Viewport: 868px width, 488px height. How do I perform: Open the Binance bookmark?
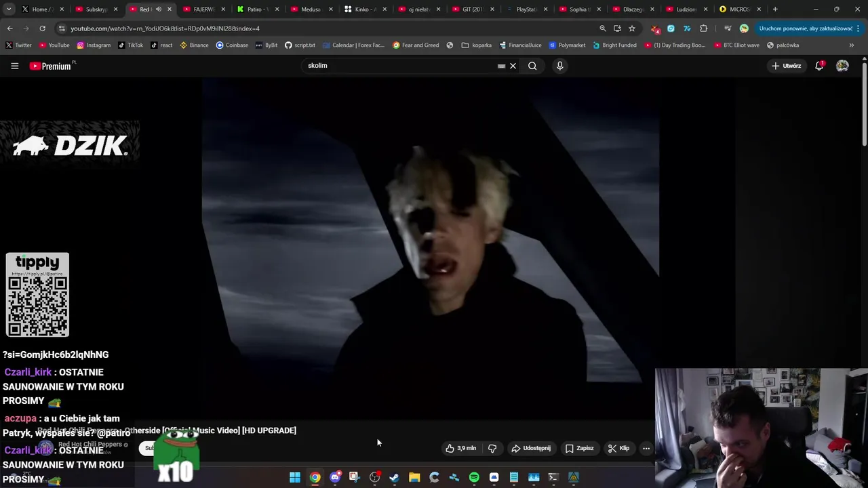click(195, 45)
